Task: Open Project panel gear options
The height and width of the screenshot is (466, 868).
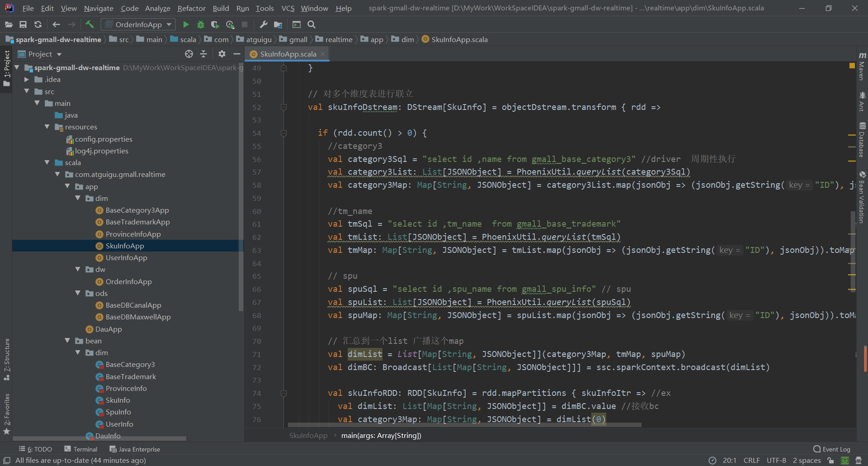Action: [222, 54]
